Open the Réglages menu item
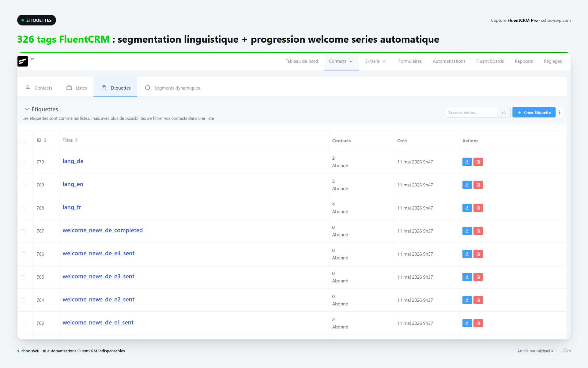The image size is (588, 368). click(553, 61)
